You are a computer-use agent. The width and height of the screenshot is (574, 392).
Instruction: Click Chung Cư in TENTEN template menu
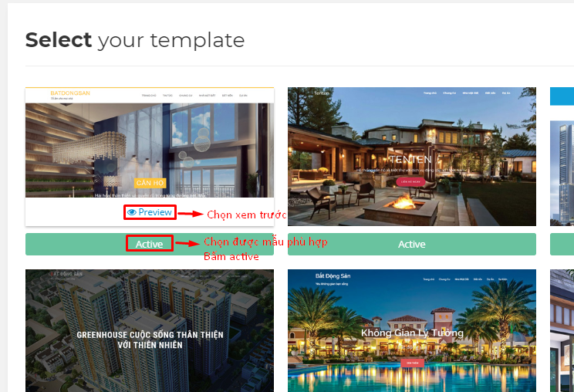point(450,93)
